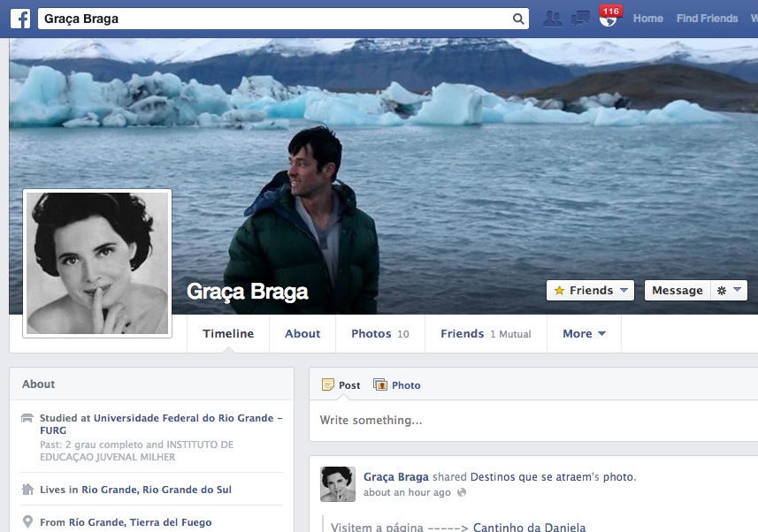Viewport: 758px width, 532px height.
Task: Open notifications globe with 116 badge
Action: pyautogui.click(x=609, y=18)
